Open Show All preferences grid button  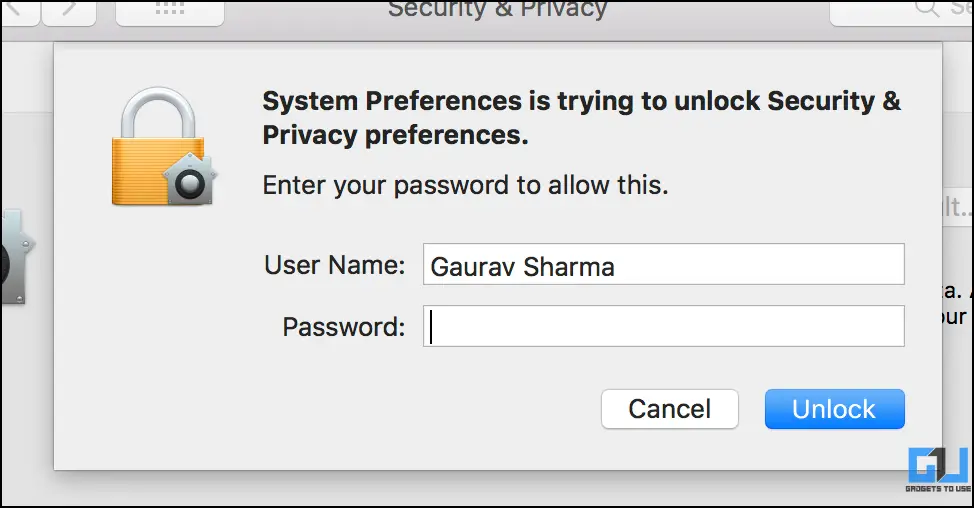pyautogui.click(x=170, y=11)
